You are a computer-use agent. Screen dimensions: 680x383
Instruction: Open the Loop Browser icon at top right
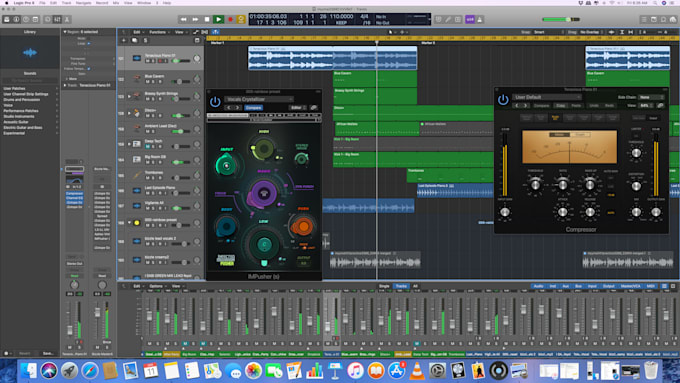pyautogui.click(x=663, y=20)
